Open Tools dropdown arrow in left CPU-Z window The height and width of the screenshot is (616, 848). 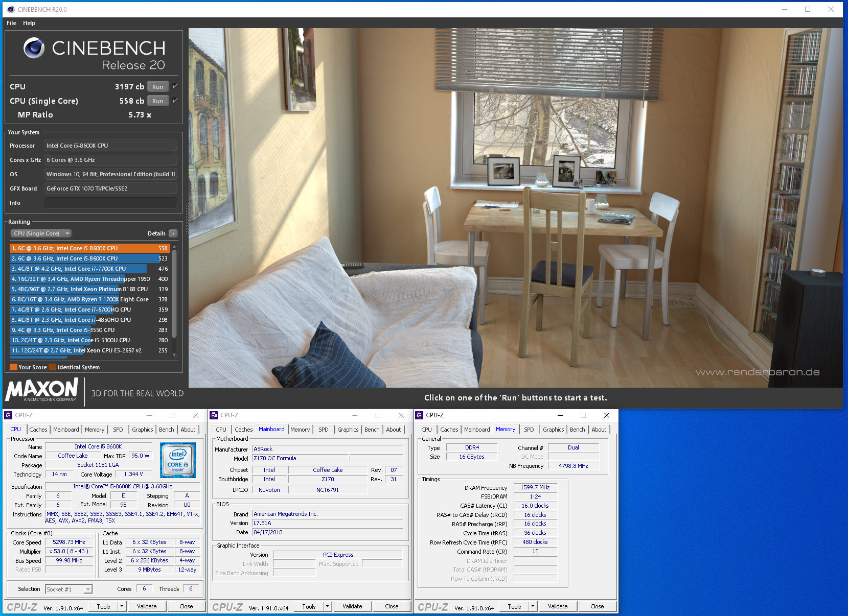(122, 606)
